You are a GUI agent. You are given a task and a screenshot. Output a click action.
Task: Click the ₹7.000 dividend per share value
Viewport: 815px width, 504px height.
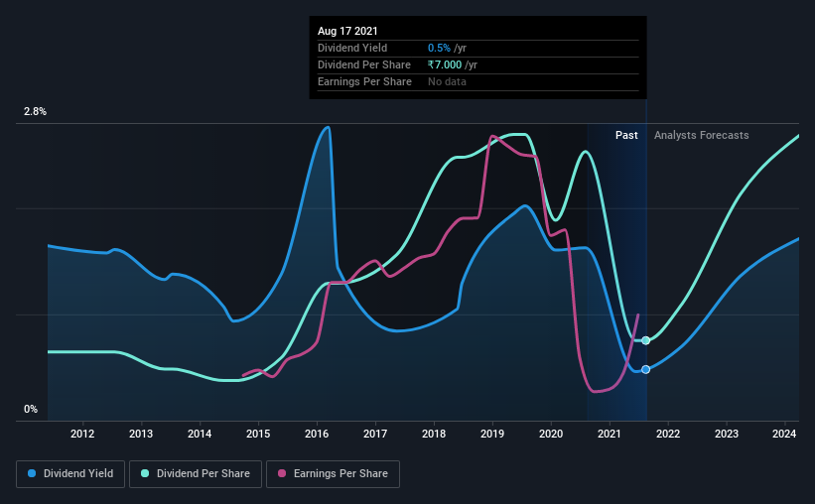(445, 64)
